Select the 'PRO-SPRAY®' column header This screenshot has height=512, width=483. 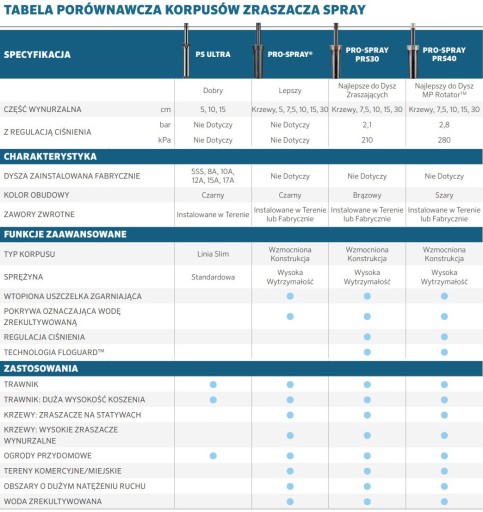[x=290, y=54]
